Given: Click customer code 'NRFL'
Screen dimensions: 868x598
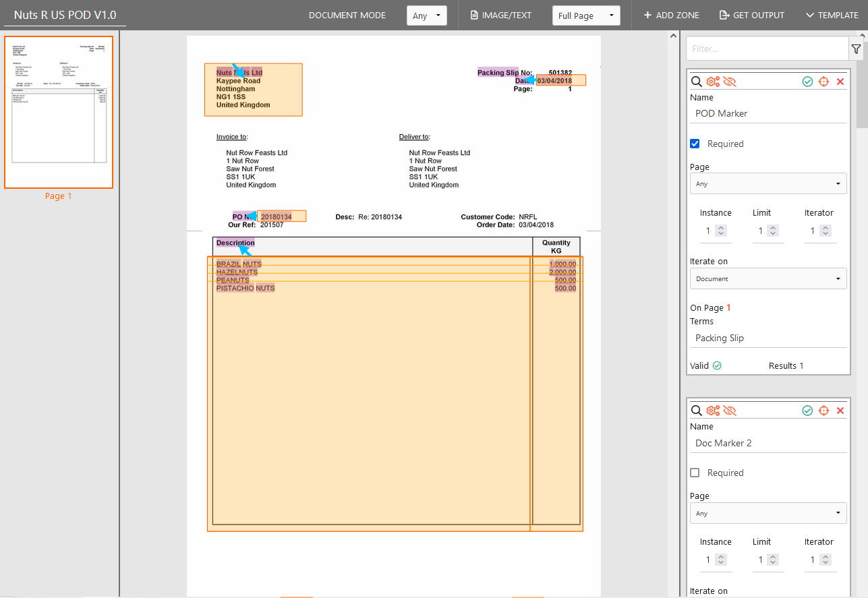Looking at the screenshot, I should 528,217.
